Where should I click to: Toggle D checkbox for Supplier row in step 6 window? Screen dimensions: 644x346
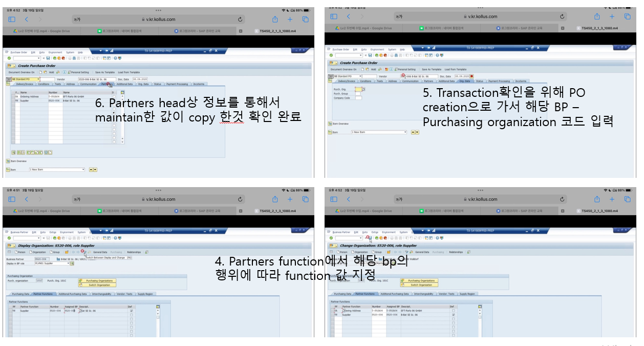(x=113, y=100)
